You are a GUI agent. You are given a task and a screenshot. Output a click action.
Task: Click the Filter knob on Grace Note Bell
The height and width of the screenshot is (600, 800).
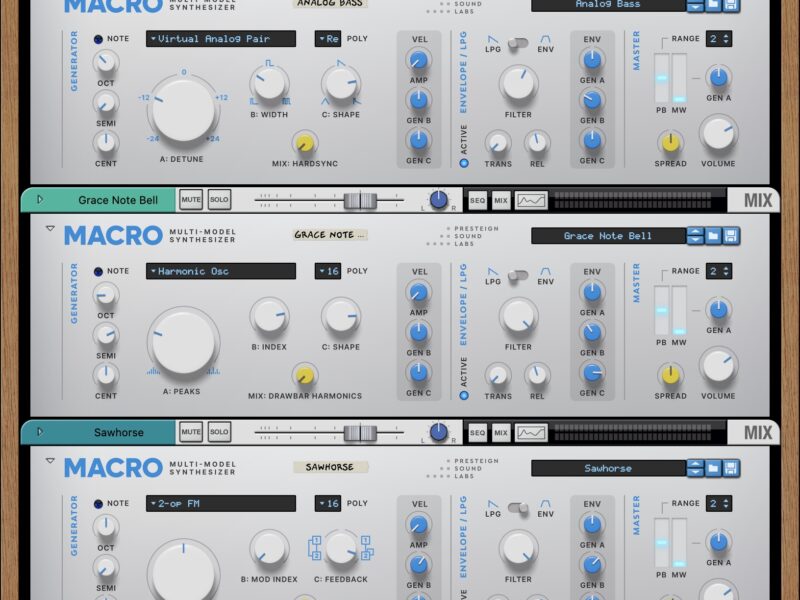tap(518, 316)
